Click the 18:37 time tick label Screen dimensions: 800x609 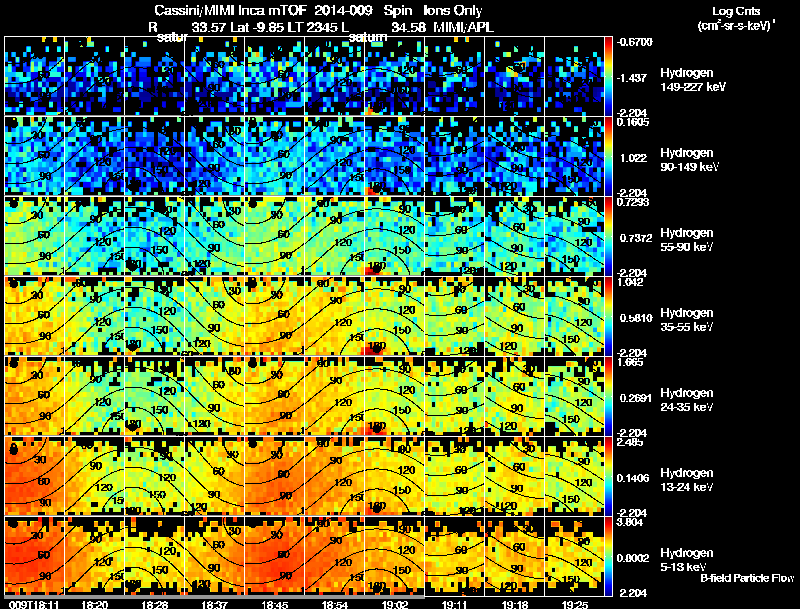[x=214, y=604]
